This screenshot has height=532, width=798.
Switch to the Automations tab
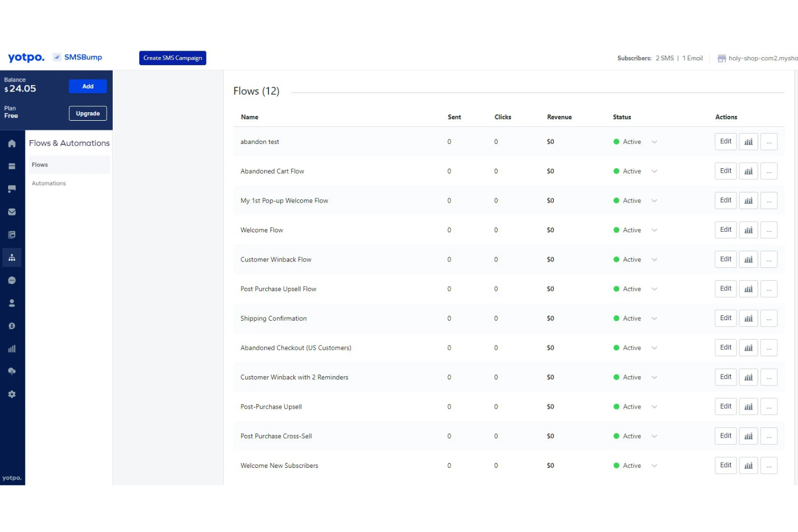(49, 183)
